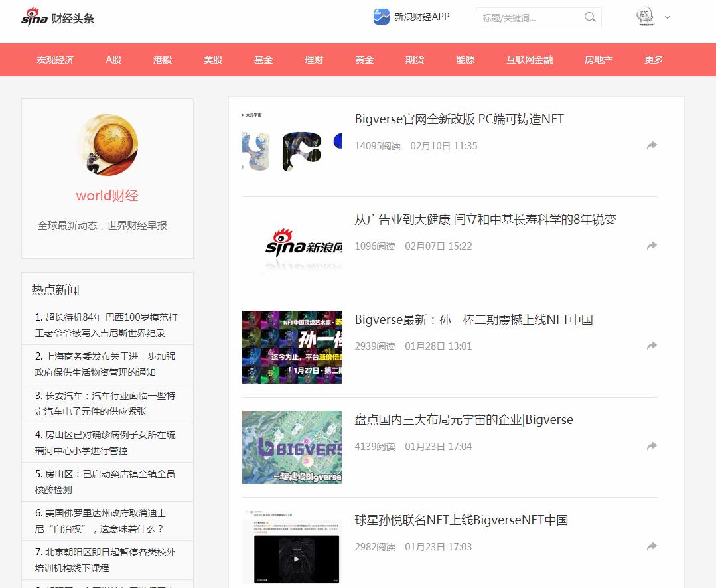Click the date 01月28日 13:01

click(439, 346)
